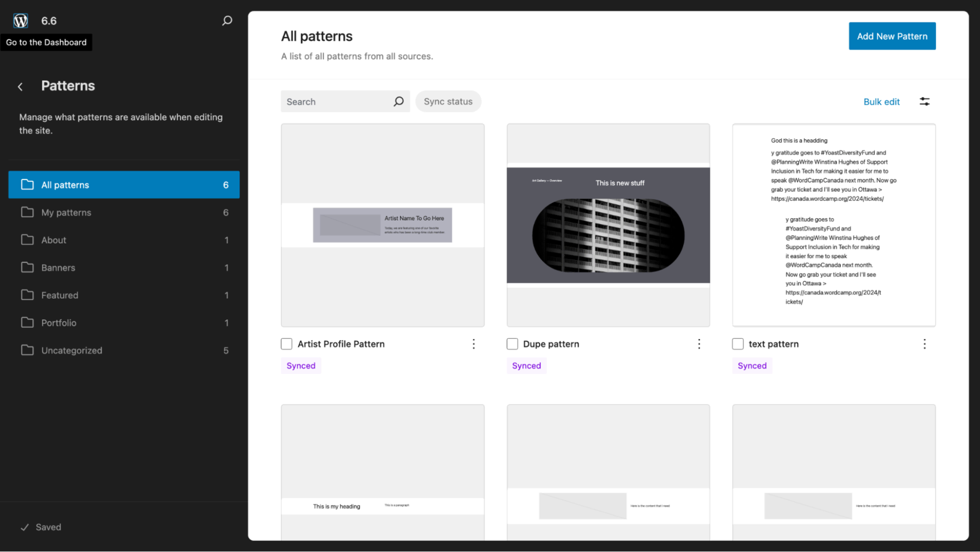Select the checkbox for Artist Profile Pattern

tap(286, 344)
